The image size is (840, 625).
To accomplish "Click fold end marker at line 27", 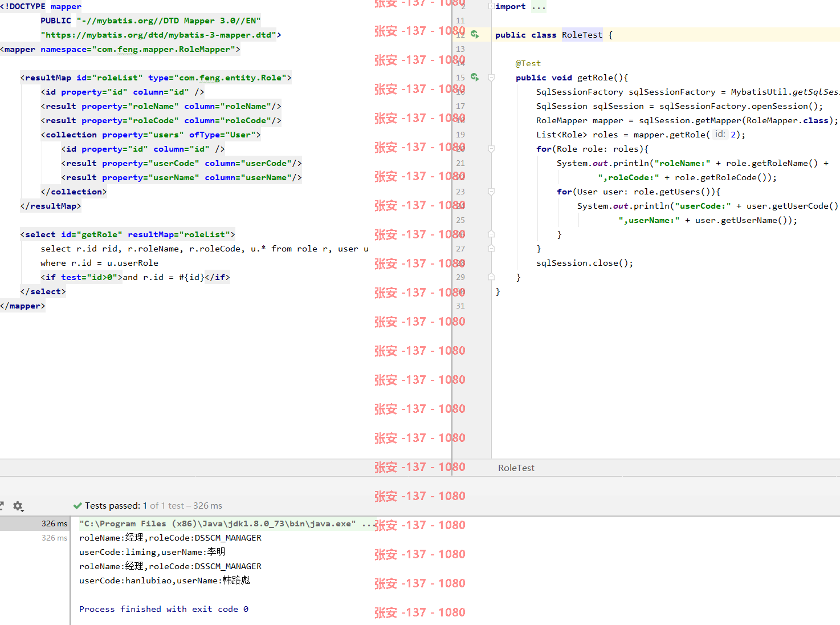I will pyautogui.click(x=491, y=249).
